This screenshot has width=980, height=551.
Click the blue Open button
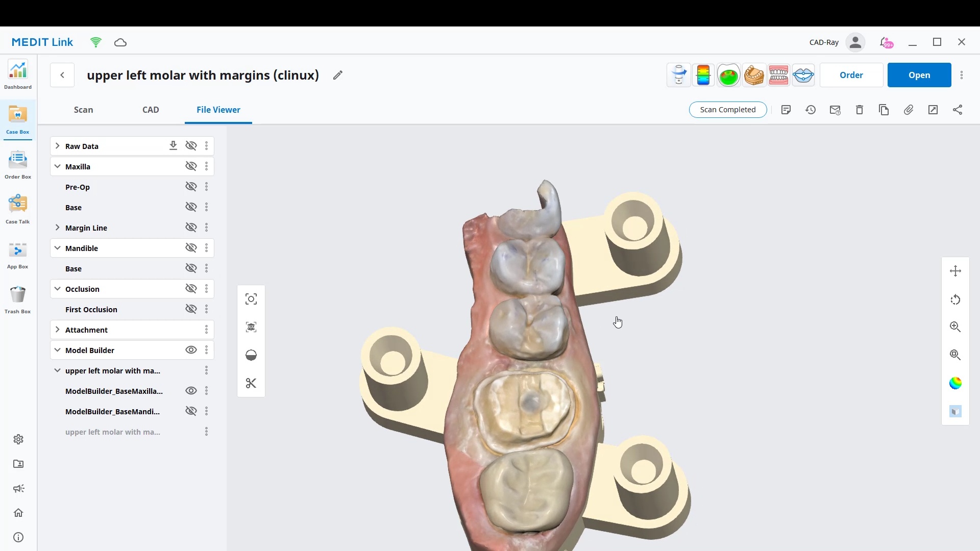[x=919, y=75]
